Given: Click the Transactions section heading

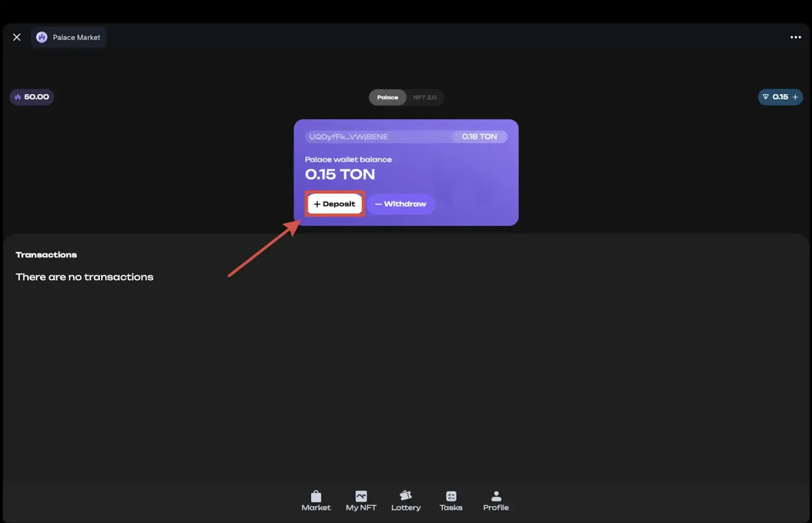Looking at the screenshot, I should coord(46,255).
